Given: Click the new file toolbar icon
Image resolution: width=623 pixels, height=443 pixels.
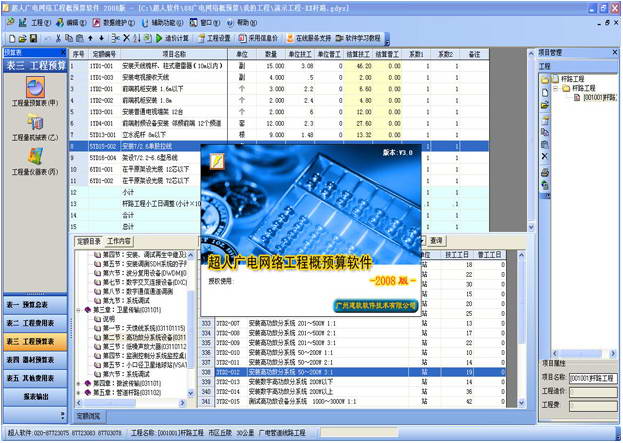Looking at the screenshot, I should 12,39.
